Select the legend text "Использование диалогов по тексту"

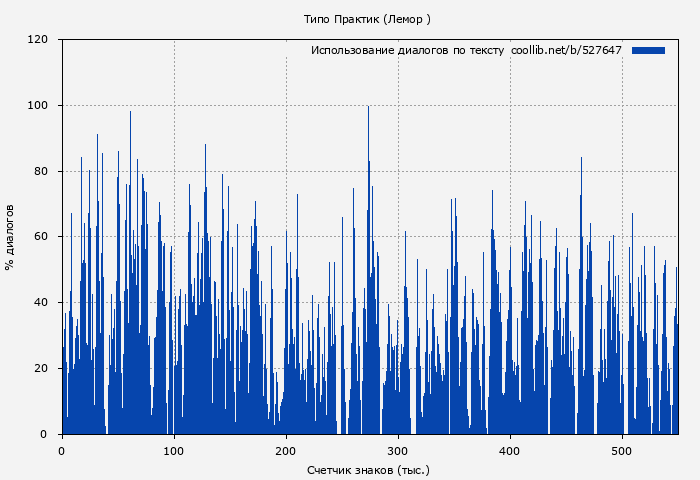(407, 50)
